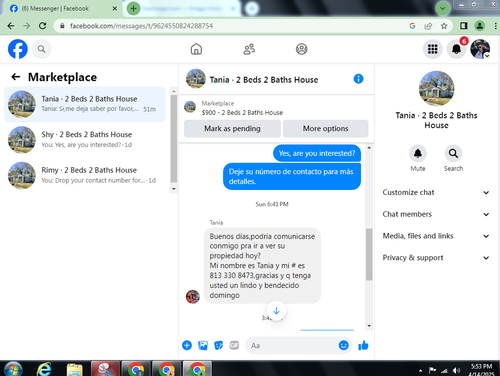Reload the page with browser refresh
Viewport: 500px width, 376px height.
42,26
